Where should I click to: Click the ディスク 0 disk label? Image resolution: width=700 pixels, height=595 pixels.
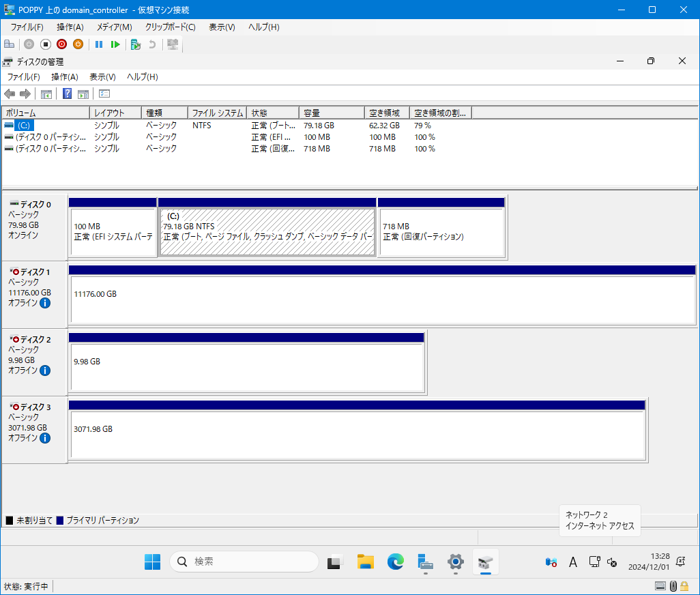click(35, 205)
